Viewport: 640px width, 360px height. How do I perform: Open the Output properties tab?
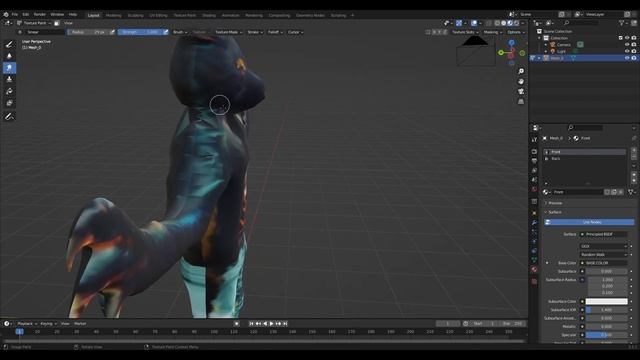coord(534,161)
